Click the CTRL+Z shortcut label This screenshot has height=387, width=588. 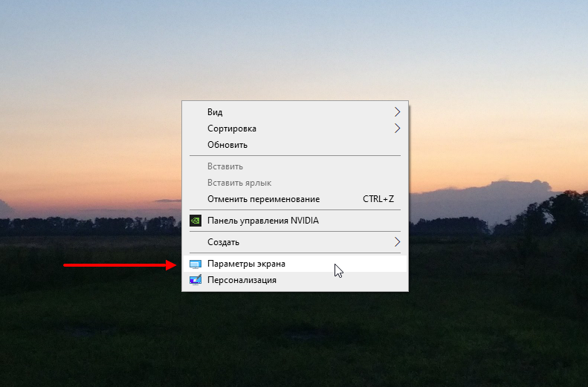click(378, 199)
